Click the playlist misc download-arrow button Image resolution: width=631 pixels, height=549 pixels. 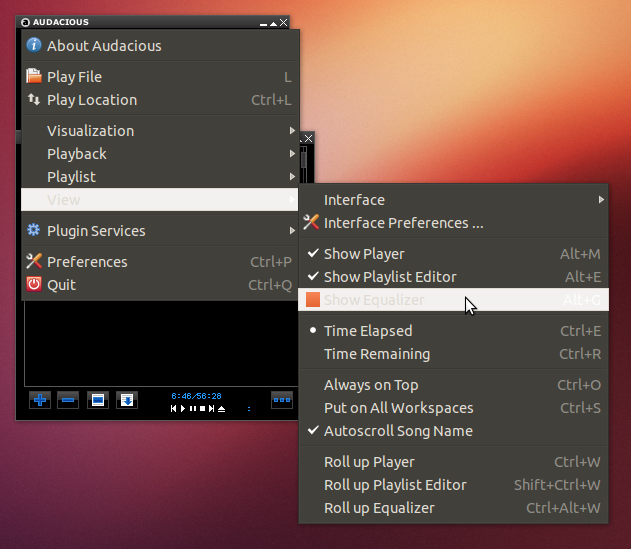127,400
